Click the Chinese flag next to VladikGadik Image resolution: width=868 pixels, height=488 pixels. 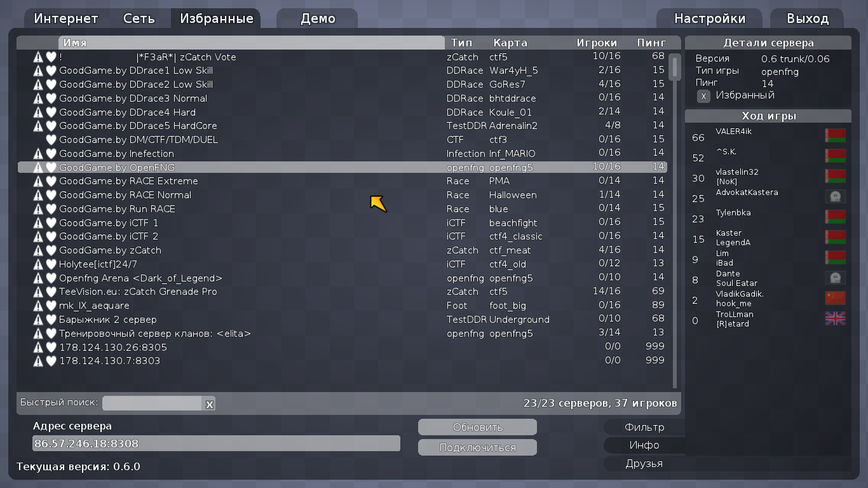pos(835,299)
